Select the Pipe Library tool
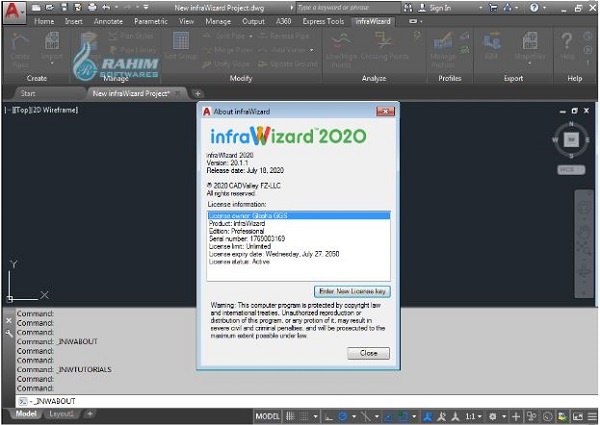 point(133,50)
